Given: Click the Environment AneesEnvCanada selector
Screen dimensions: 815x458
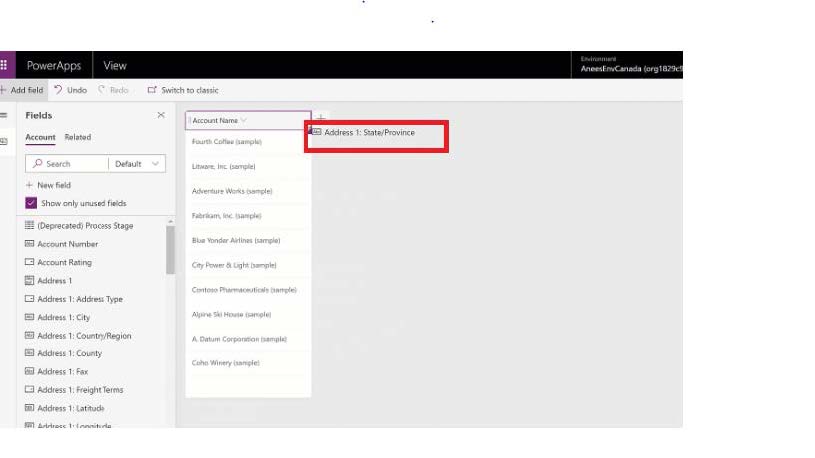Looking at the screenshot, I should tap(630, 65).
